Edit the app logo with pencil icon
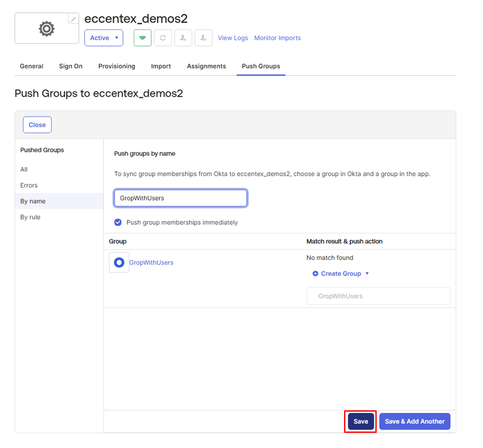 coord(73,19)
